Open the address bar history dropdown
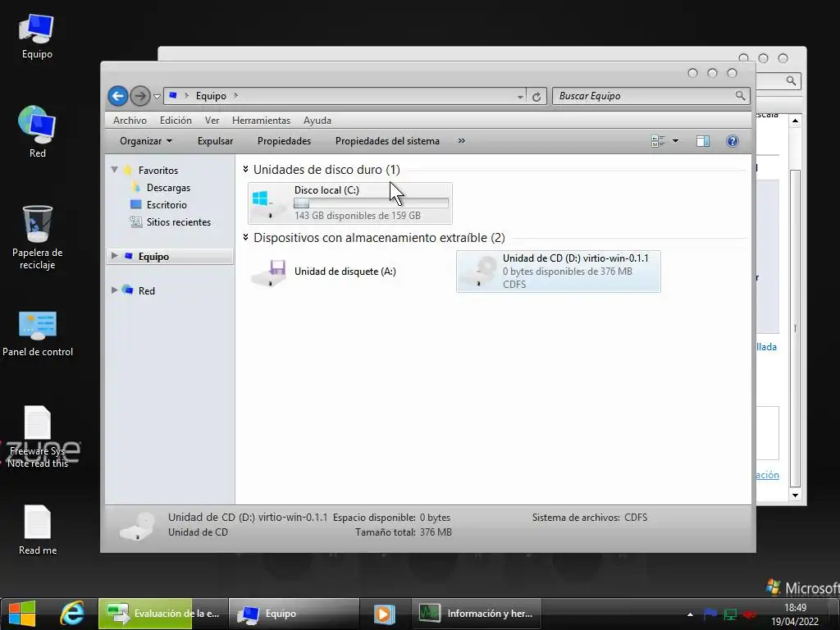840x630 pixels. pyautogui.click(x=520, y=97)
